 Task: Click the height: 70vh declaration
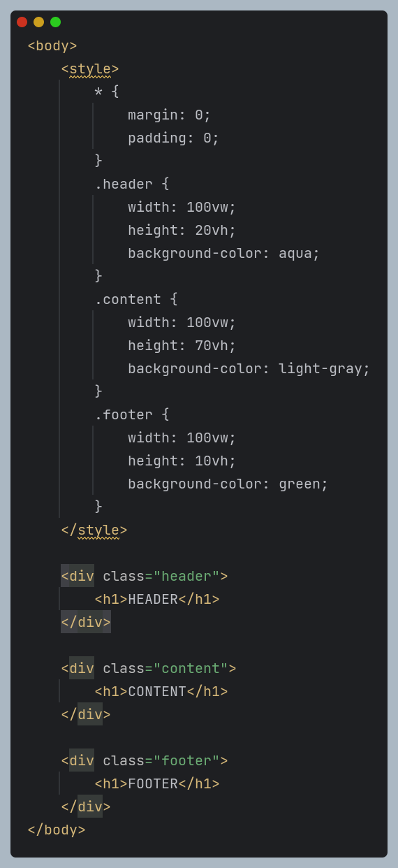[182, 346]
